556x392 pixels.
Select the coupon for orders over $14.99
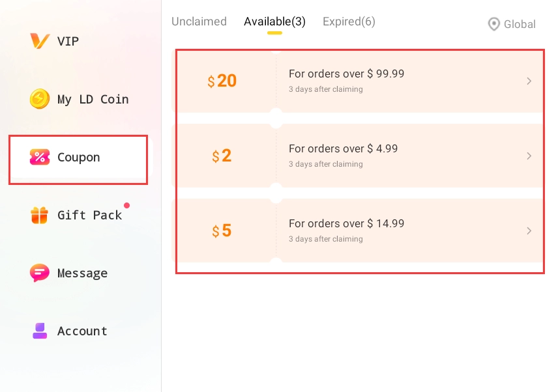(x=357, y=231)
